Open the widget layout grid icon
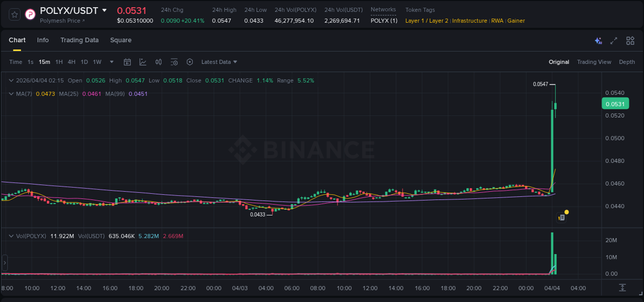This screenshot has height=302, width=644. (x=630, y=40)
